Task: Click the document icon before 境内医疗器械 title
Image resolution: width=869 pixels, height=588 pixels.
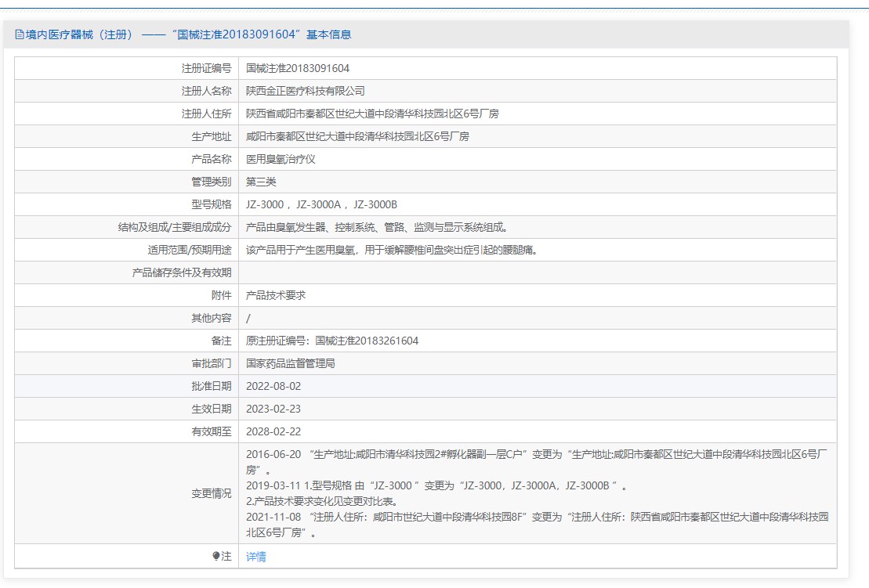Action: click(20, 34)
